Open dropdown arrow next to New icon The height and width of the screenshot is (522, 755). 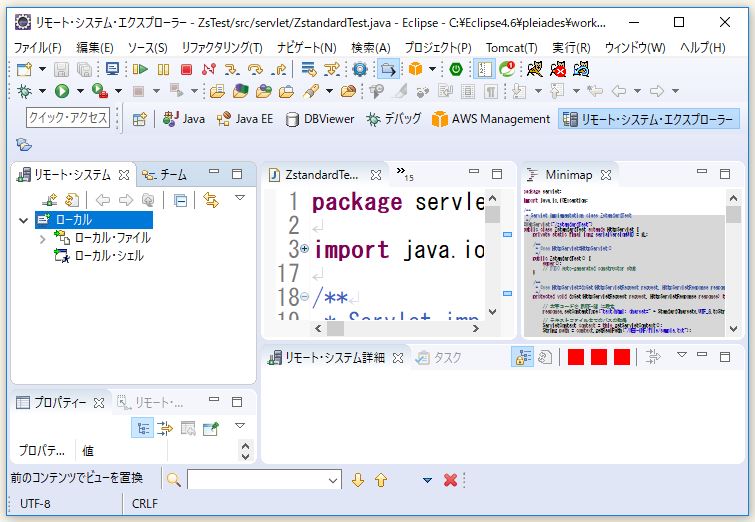(42, 69)
